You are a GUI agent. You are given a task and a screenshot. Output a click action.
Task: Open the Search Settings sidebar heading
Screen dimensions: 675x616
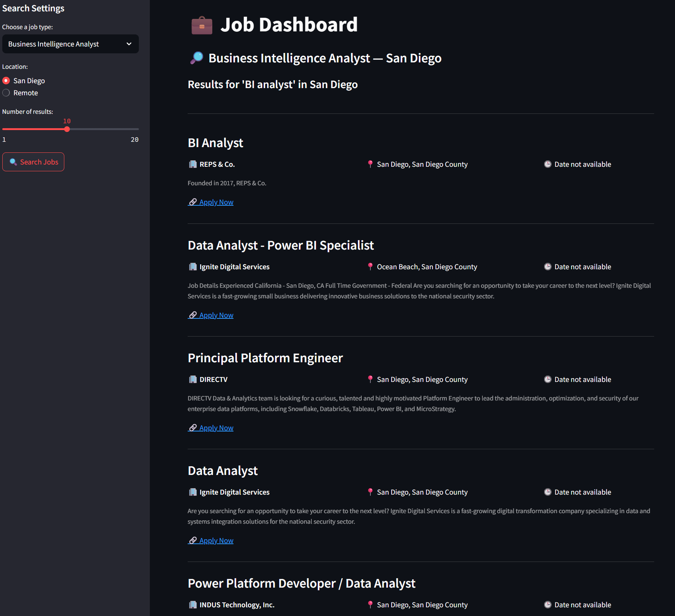pyautogui.click(x=33, y=8)
